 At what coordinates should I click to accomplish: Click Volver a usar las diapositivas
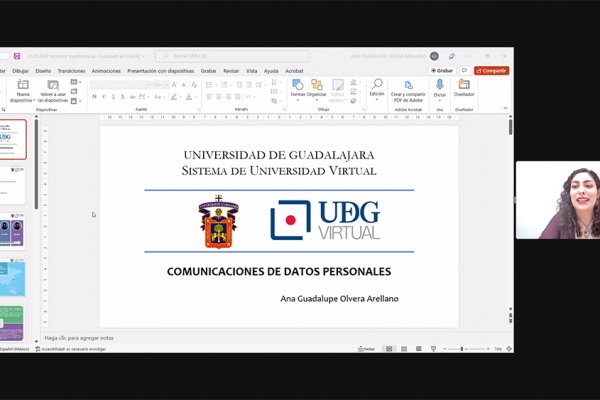coord(53,91)
